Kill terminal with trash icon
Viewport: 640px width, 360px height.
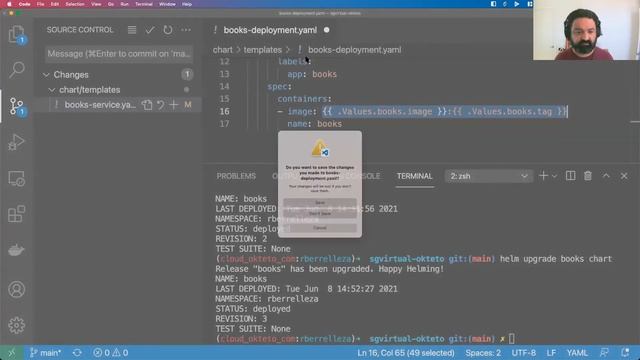(588, 176)
